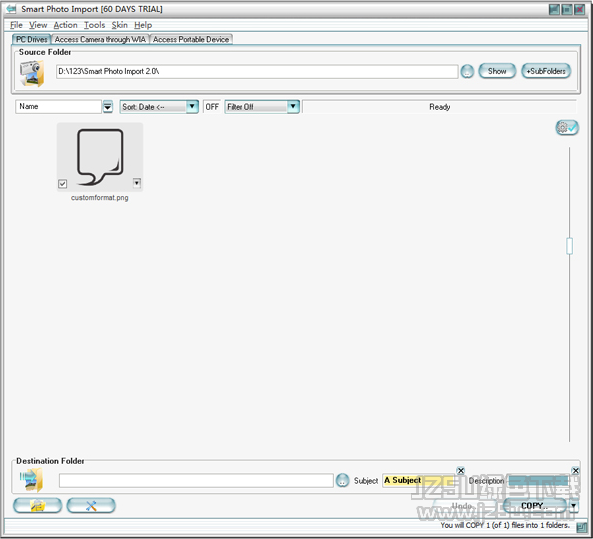Click the source folder camera icon
Viewport: 593px width, 539px height.
(31, 73)
